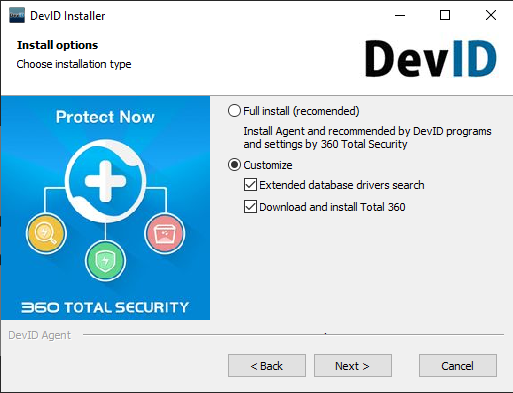Minimize the installer window
This screenshot has height=393, width=513.
coord(400,15)
